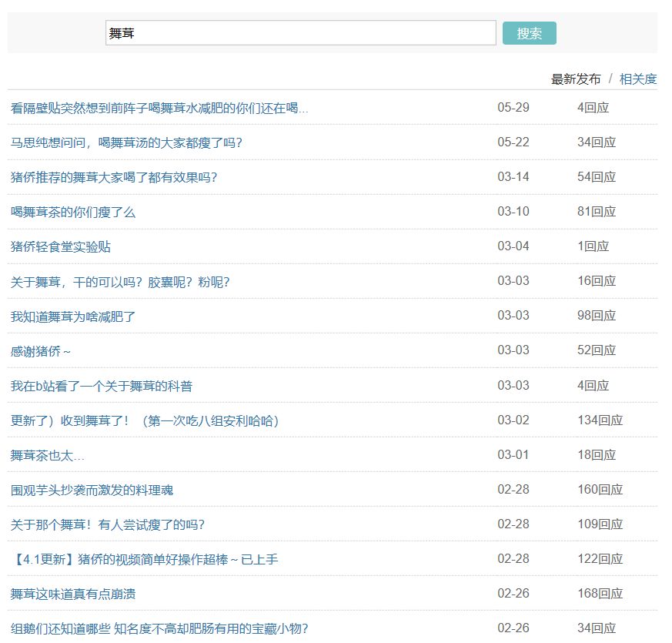Open post 我知道舞茸为啥减肥了
Screen dimensions: 672x643
click(x=73, y=316)
